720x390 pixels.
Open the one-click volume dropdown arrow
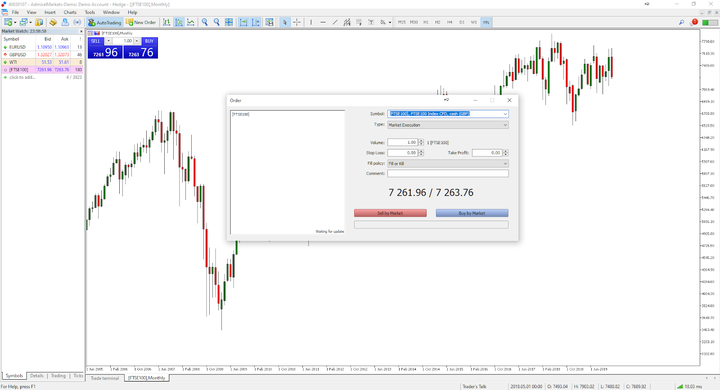(108, 41)
